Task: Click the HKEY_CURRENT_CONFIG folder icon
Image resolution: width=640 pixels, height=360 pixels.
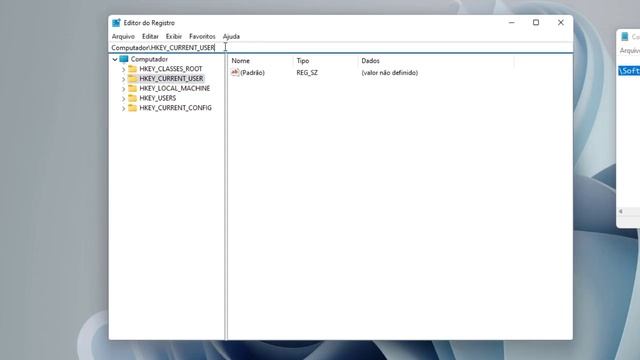Action: pos(132,108)
